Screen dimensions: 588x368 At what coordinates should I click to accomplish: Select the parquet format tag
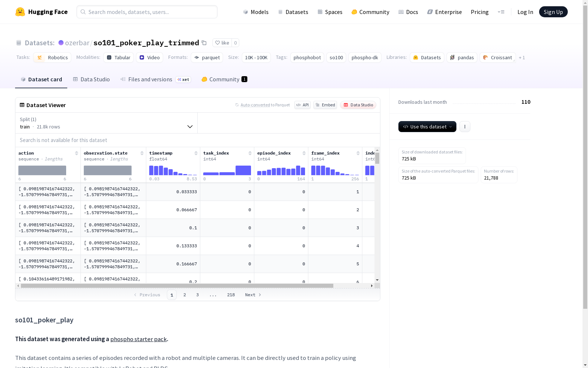click(207, 57)
